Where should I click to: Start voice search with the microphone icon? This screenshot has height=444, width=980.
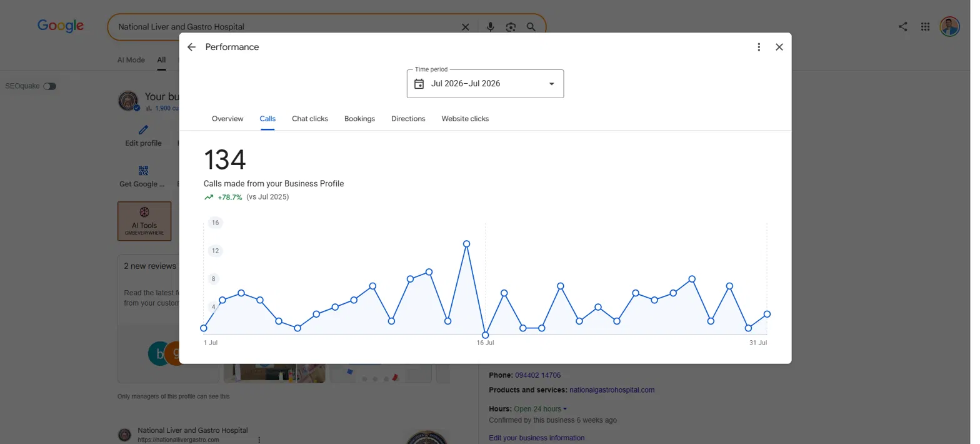click(491, 27)
